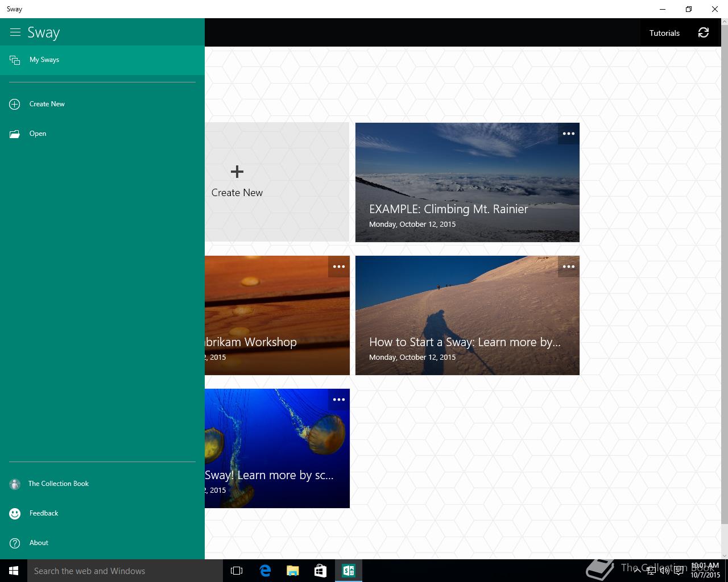Click the EXAMPLE: Climbing Mt. Rainier title

(449, 209)
